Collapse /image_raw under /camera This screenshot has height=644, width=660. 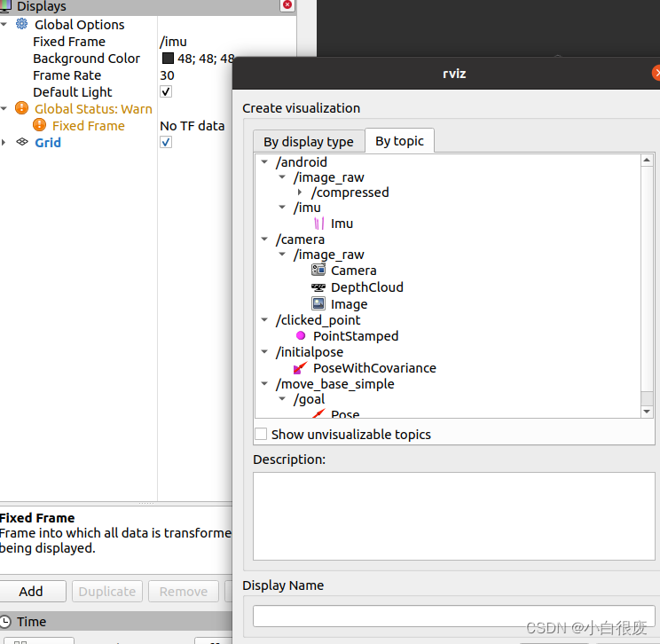(x=282, y=255)
